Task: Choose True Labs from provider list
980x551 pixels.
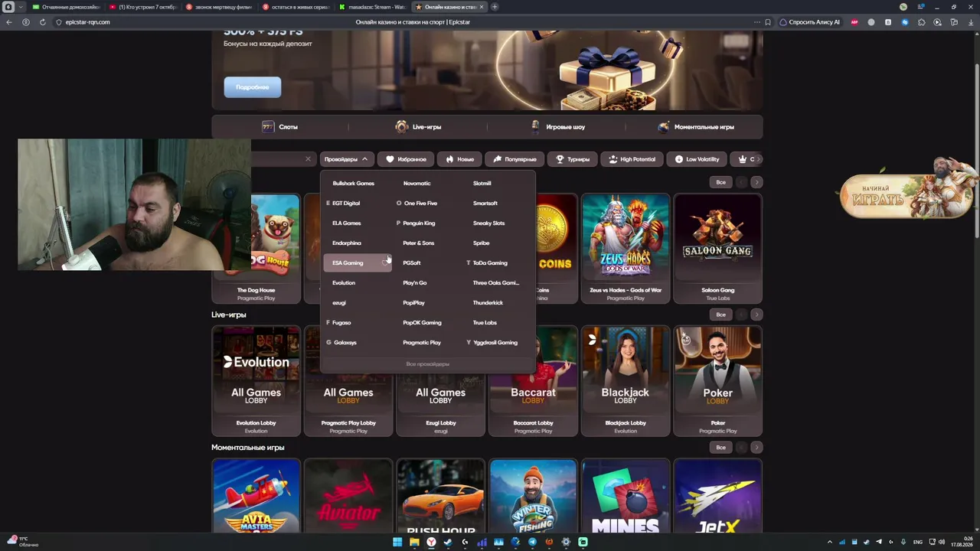Action: (x=485, y=323)
